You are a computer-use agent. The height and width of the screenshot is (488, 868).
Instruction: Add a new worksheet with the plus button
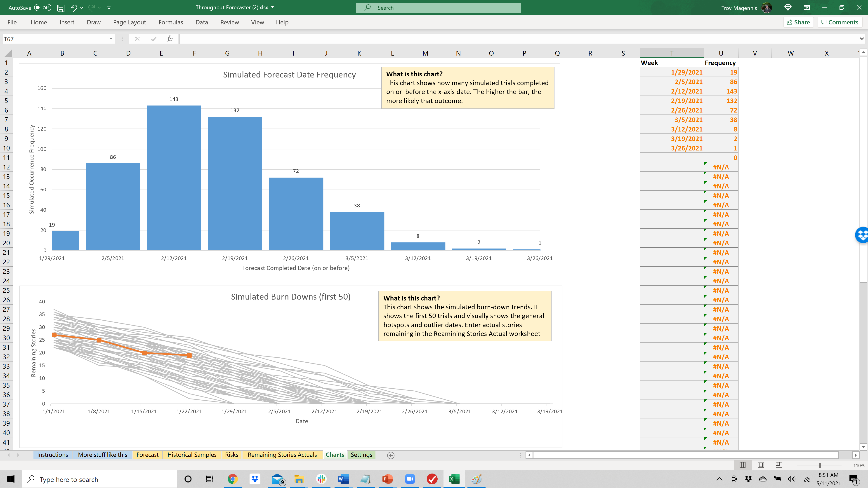(391, 455)
